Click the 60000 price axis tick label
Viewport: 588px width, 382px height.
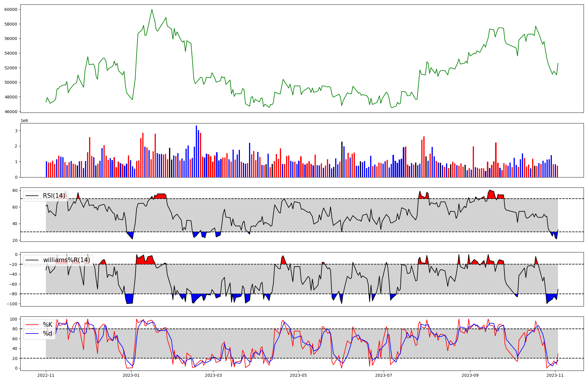[x=11, y=9]
